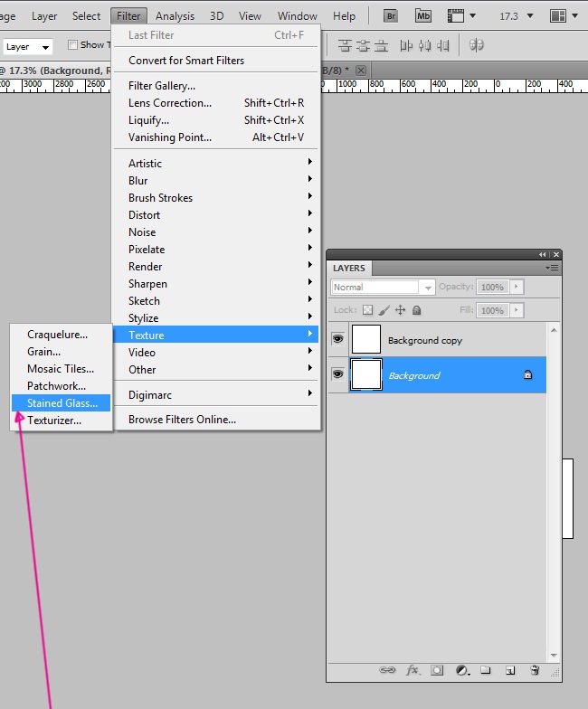Add a layer mask to the layer
Image resolution: width=588 pixels, height=709 pixels.
click(437, 670)
